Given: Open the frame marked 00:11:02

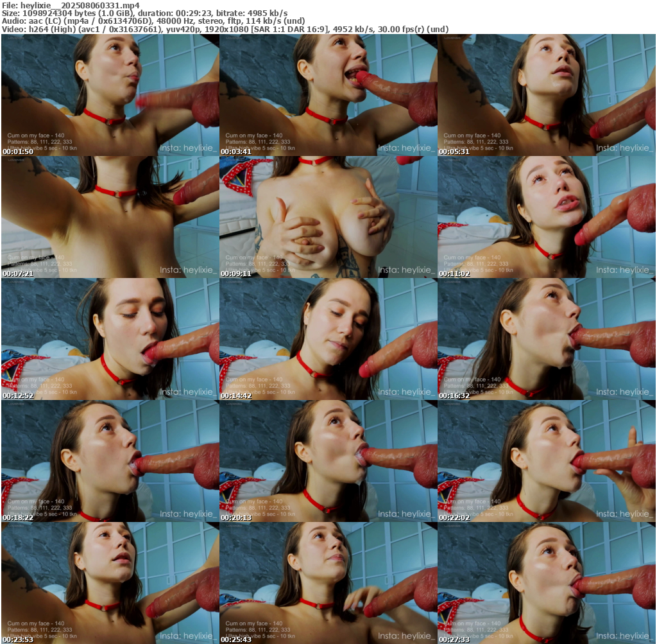Looking at the screenshot, I should pos(546,217).
